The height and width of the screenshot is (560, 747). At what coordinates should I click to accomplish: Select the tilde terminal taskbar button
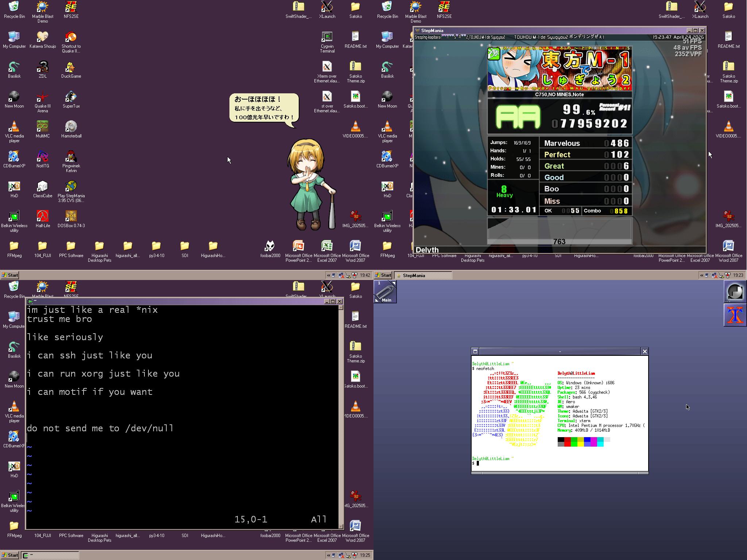click(50, 555)
